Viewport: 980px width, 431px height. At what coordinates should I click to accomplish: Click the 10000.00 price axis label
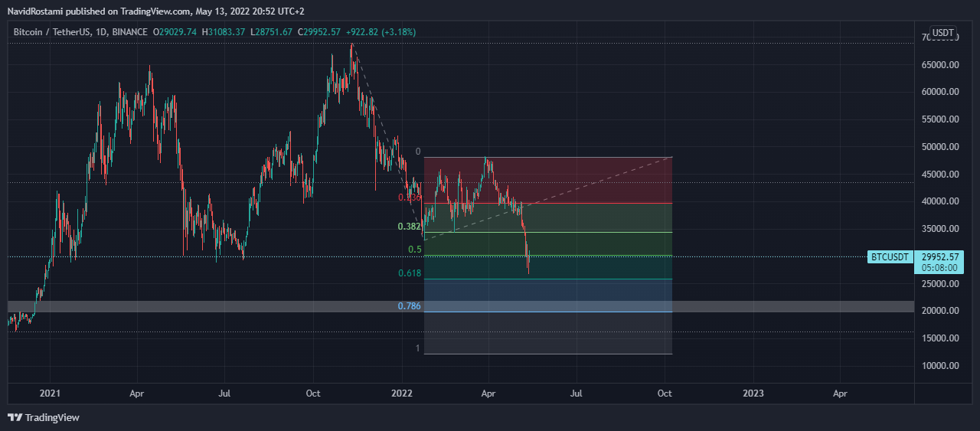(939, 366)
